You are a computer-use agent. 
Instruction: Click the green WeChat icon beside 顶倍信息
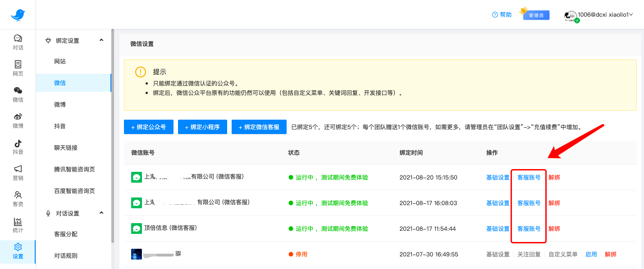137,229
